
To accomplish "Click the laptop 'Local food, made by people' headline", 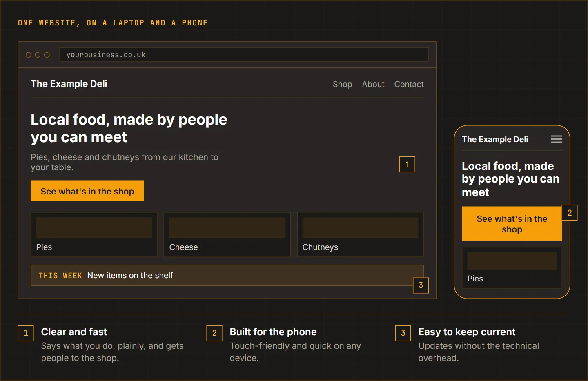I will [x=129, y=128].
